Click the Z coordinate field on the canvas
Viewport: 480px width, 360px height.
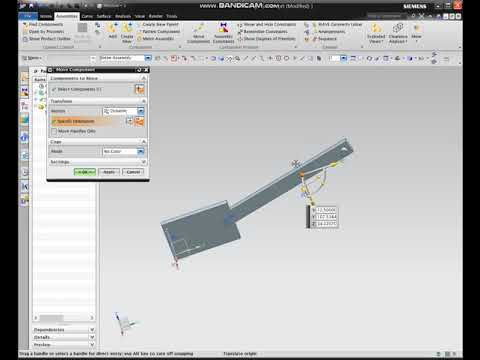326,224
